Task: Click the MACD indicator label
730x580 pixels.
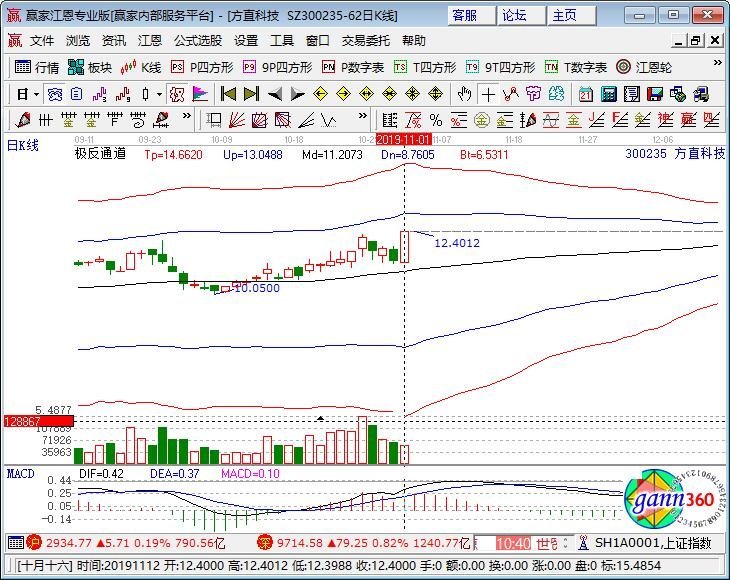Action: (x=20, y=474)
